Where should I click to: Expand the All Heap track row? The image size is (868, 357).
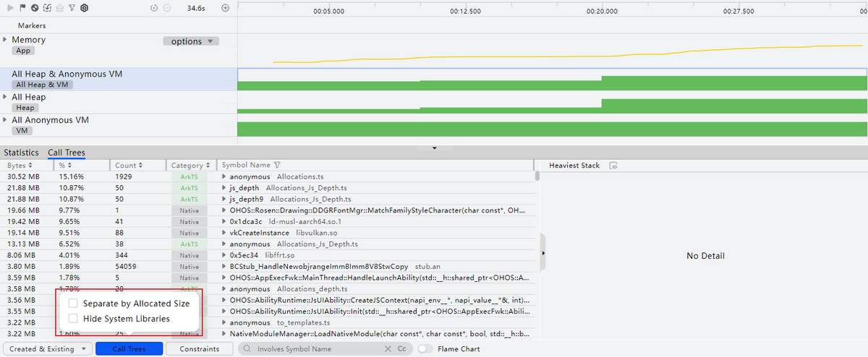tap(6, 97)
